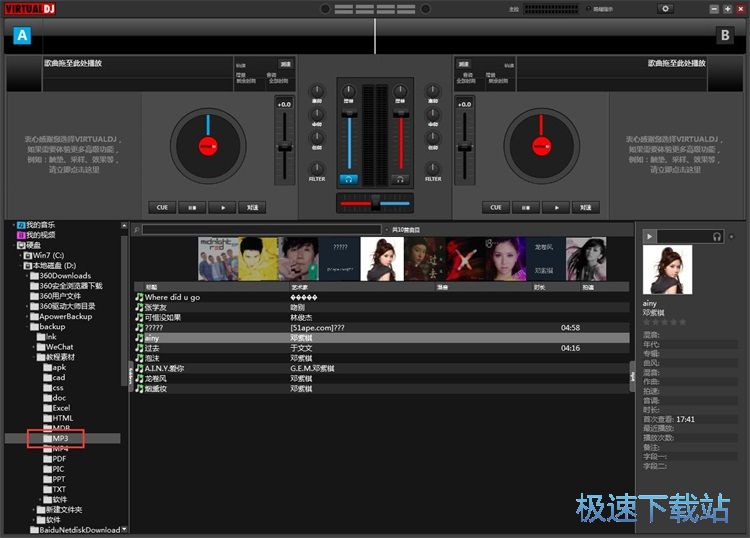Expand the ApowerBackup folder node
The image size is (750, 538).
(27, 317)
